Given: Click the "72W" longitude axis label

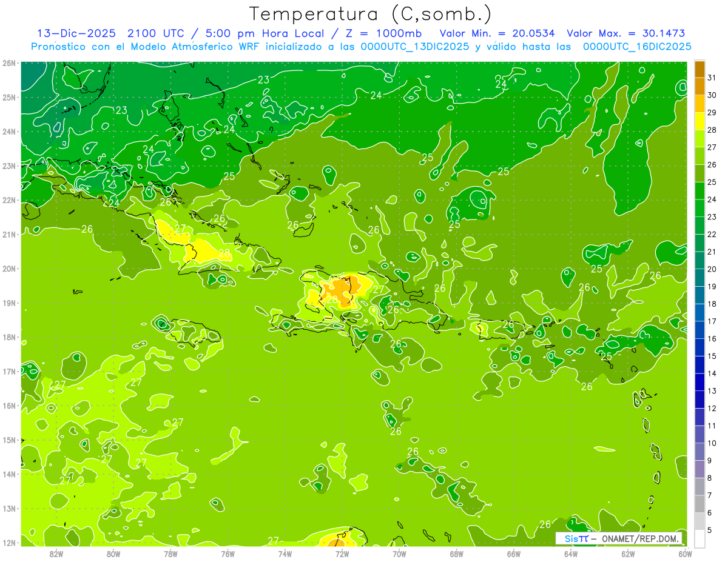Looking at the screenshot, I should [342, 554].
